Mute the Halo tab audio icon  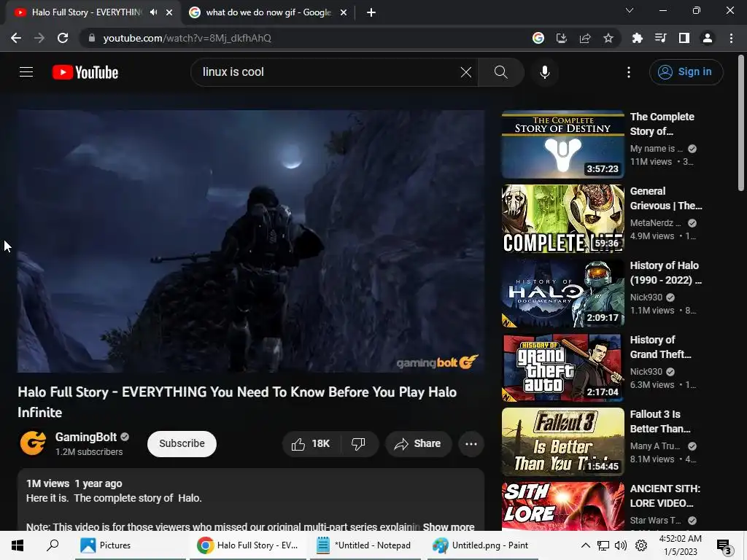(153, 12)
